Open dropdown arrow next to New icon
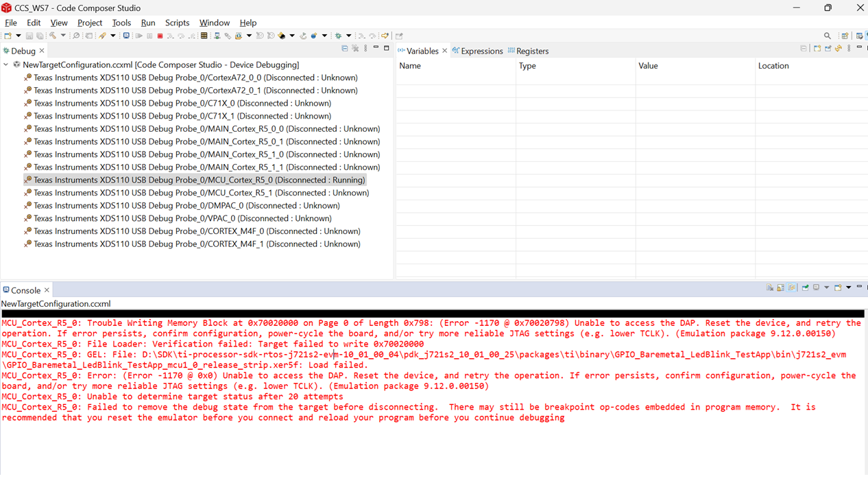 pyautogui.click(x=18, y=36)
